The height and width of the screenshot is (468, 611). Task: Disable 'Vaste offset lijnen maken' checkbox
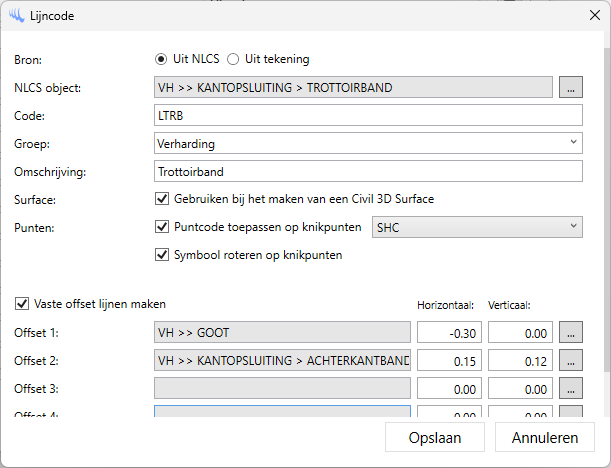click(x=22, y=304)
